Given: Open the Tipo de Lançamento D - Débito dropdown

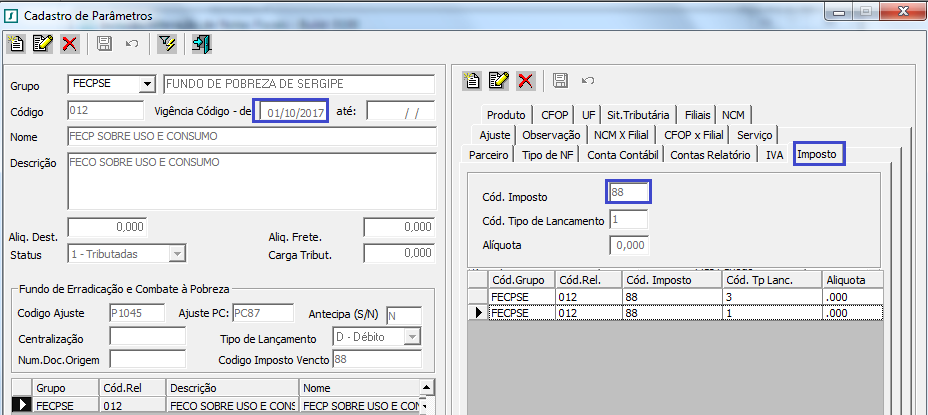Looking at the screenshot, I should pos(412,337).
